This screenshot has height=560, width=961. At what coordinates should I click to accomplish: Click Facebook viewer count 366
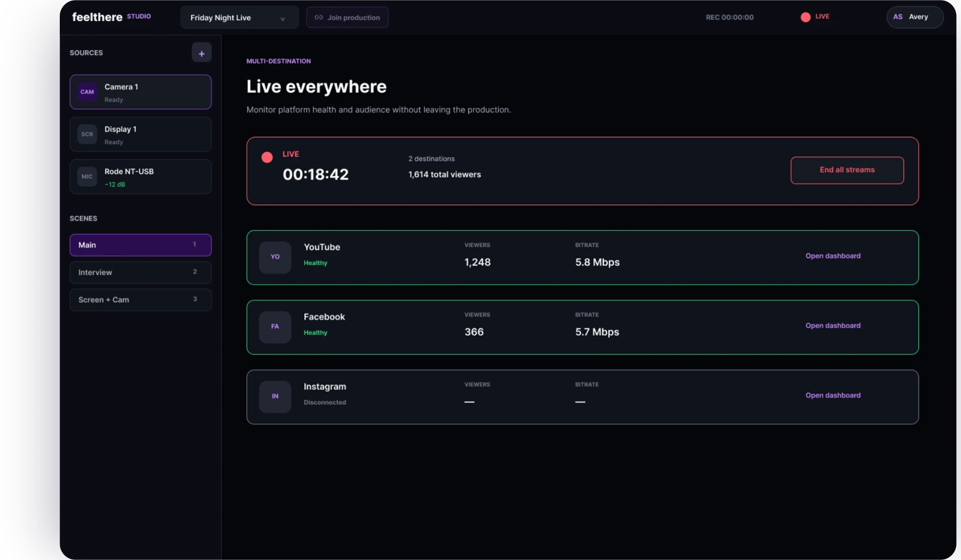point(474,332)
